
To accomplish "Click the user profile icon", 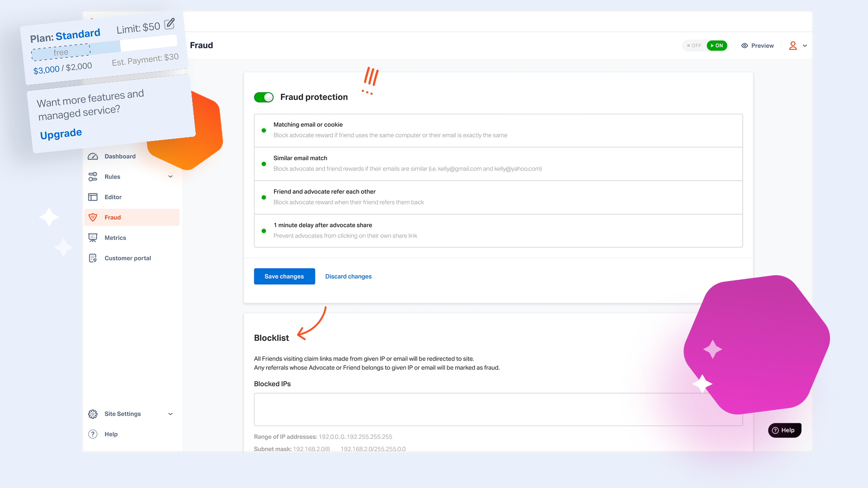I will [x=793, y=46].
